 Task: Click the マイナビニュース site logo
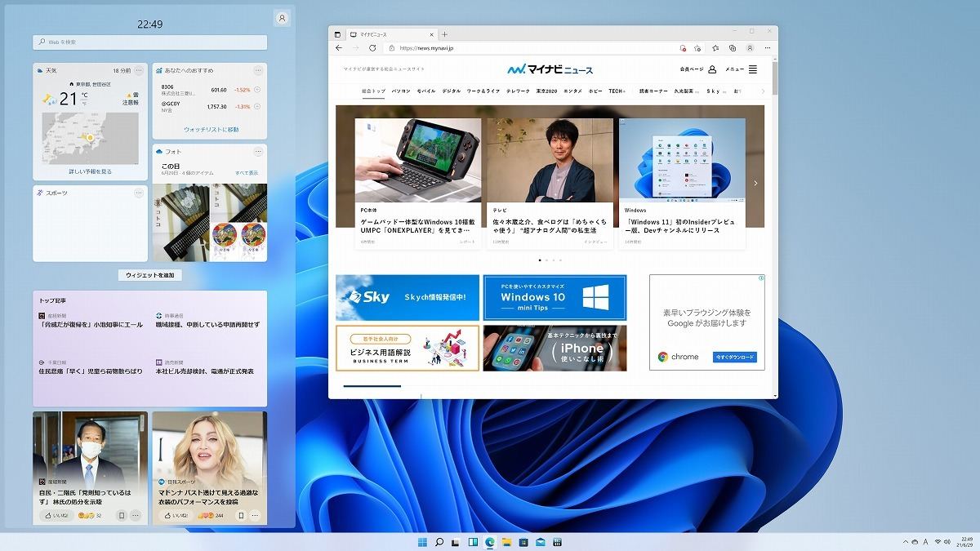point(550,69)
